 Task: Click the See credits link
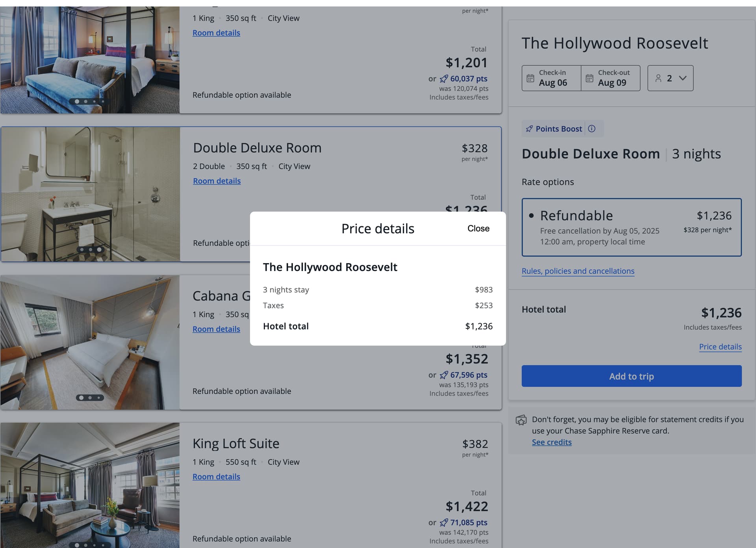click(x=551, y=442)
